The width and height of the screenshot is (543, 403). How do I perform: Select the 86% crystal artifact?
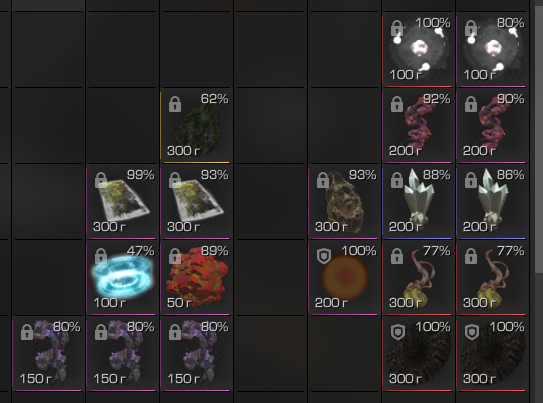pyautogui.click(x=492, y=202)
